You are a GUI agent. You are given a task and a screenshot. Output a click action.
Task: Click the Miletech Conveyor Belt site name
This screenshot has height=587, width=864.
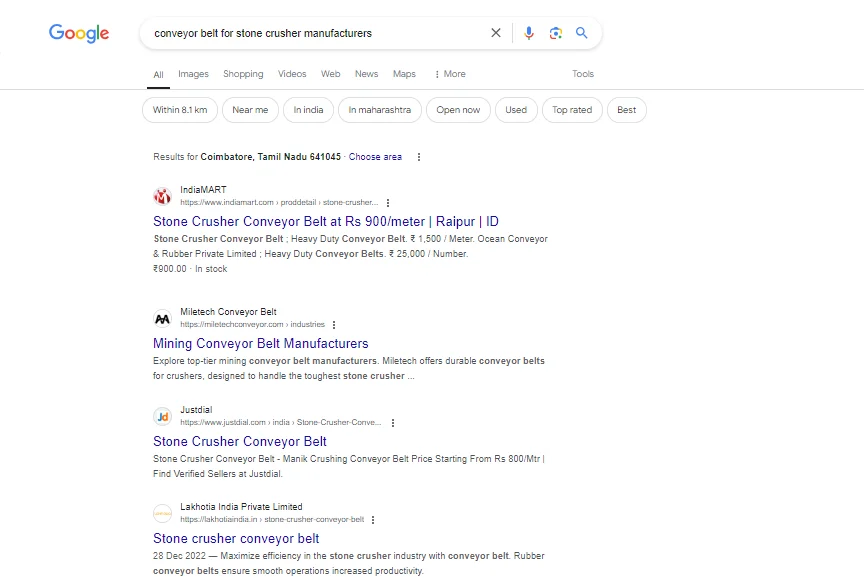coord(228,312)
